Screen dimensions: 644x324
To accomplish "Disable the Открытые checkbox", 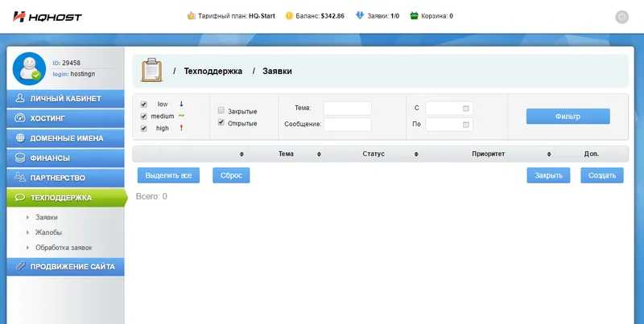I will tap(221, 122).
